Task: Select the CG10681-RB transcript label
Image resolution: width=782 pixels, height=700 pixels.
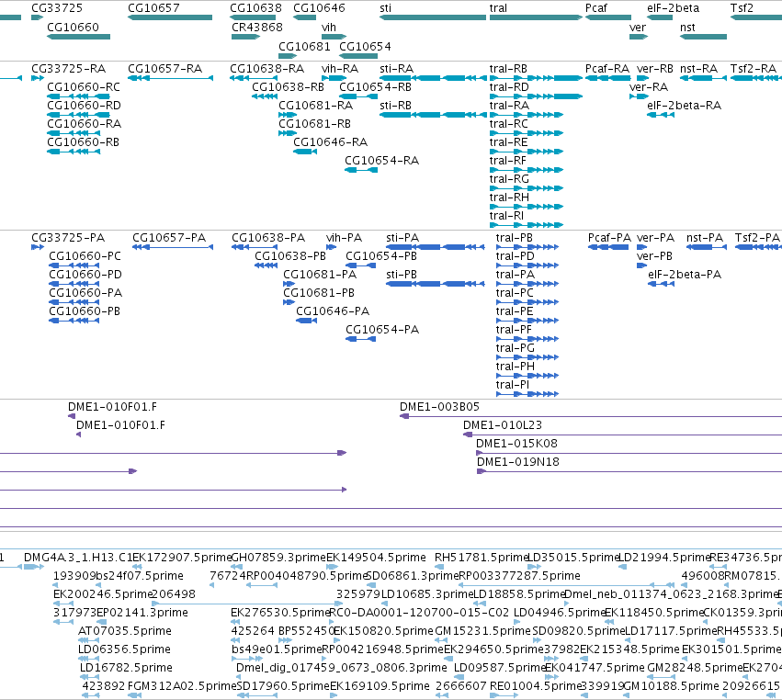Action: pyautogui.click(x=314, y=124)
